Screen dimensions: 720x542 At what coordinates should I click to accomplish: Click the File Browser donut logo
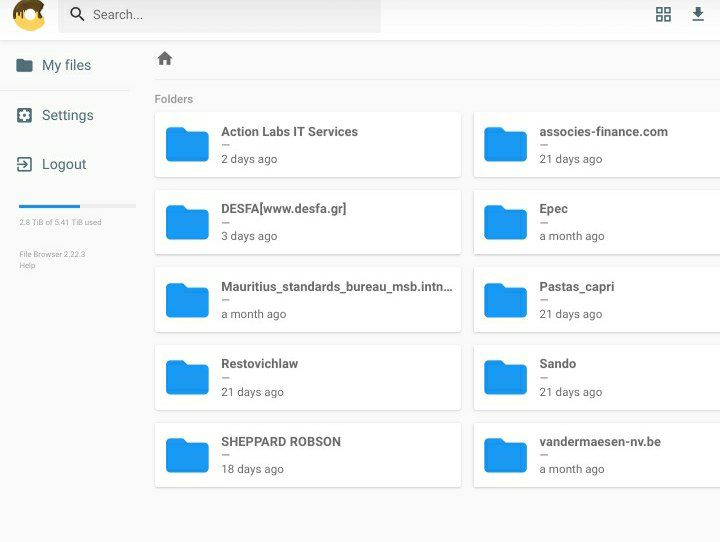coord(29,15)
